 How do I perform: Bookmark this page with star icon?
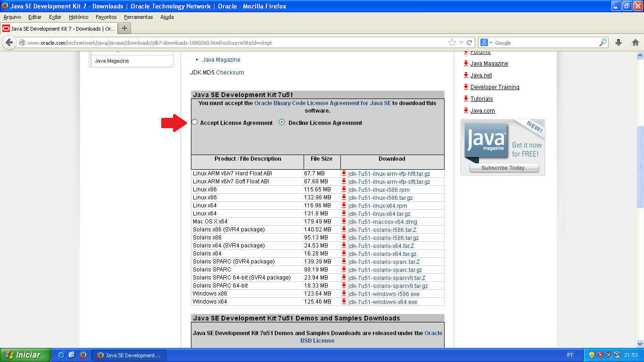[x=452, y=42]
